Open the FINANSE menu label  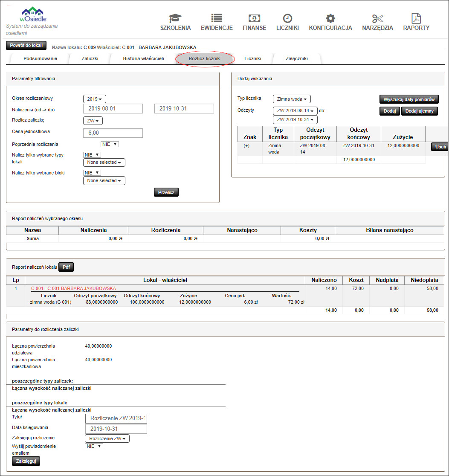(x=255, y=28)
